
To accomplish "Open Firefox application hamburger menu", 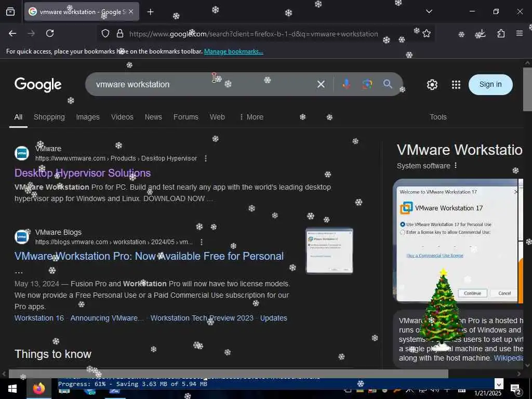I will point(519,34).
